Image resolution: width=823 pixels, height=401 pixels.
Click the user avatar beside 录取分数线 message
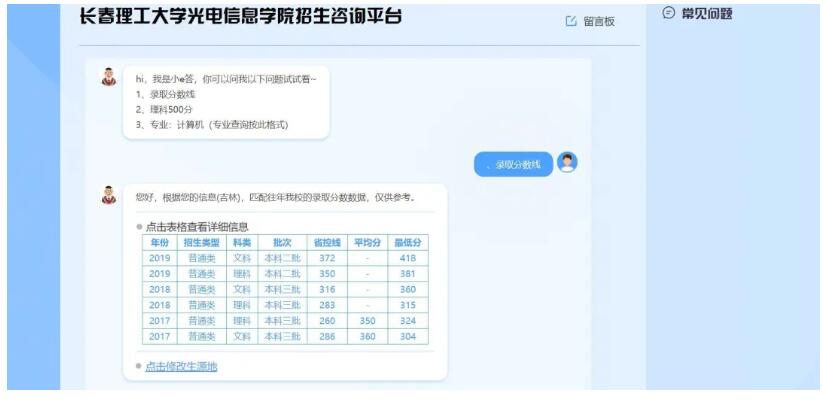567,162
